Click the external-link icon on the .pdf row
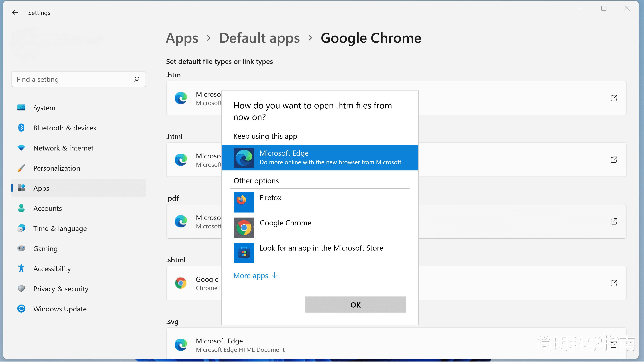 (x=614, y=221)
